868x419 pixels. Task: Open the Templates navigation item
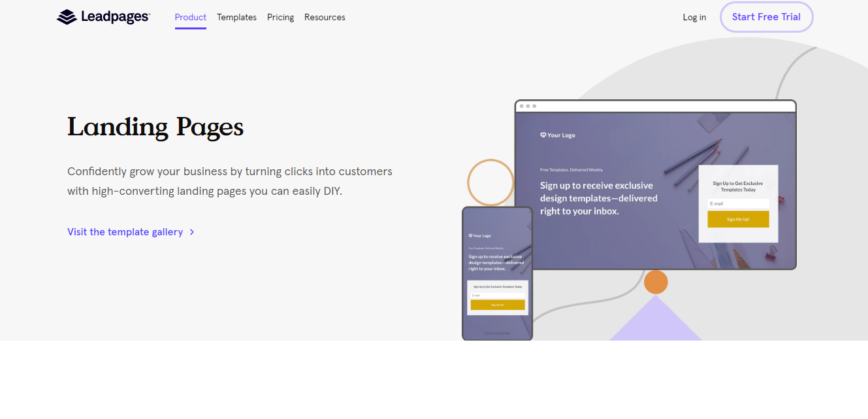[236, 18]
